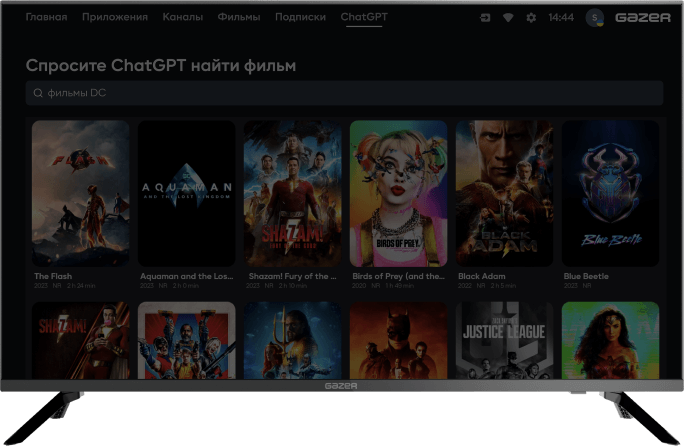Image resolution: width=684 pixels, height=446 pixels.
Task: Select Aquaman trident poster in second row
Action: 292,340
